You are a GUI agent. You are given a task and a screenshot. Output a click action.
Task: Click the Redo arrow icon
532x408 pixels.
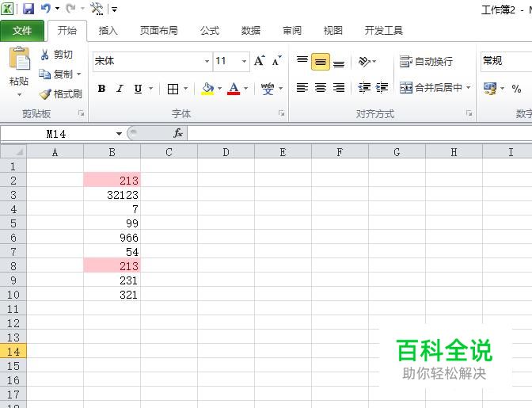point(70,9)
